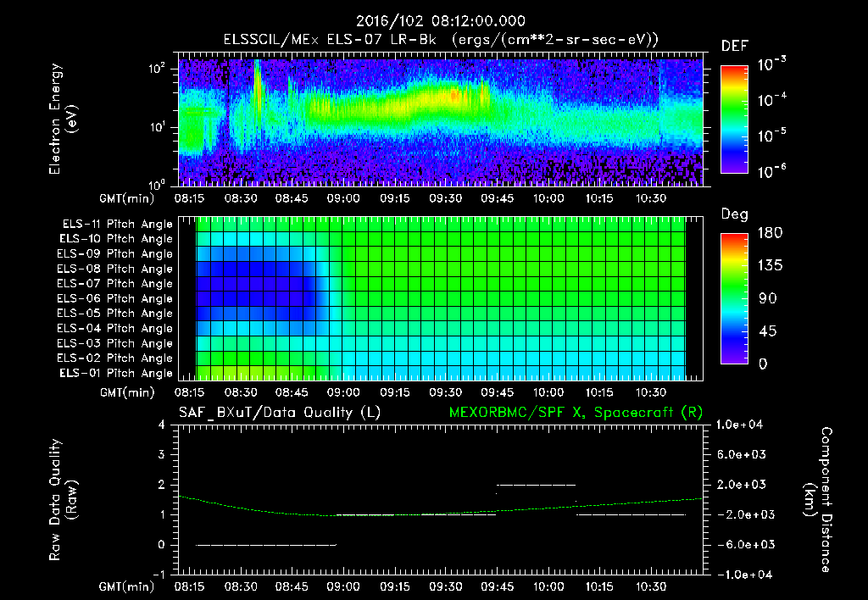Click the Deg pitch angle color bar
Viewport: 868px width, 600px height.
click(734, 298)
